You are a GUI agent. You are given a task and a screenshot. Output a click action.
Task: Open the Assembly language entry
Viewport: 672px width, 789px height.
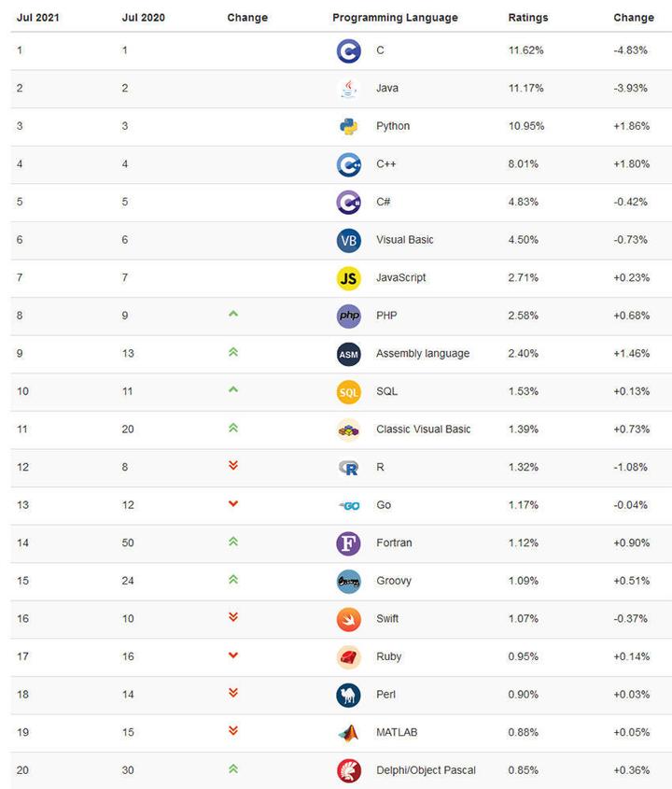click(x=423, y=354)
